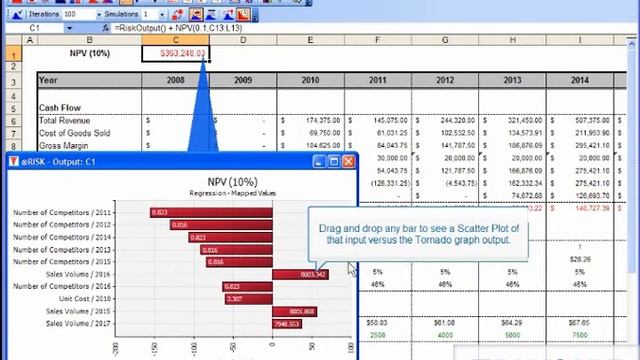
Task: Click the Sales Volume / 2016 bar
Action: point(300,274)
